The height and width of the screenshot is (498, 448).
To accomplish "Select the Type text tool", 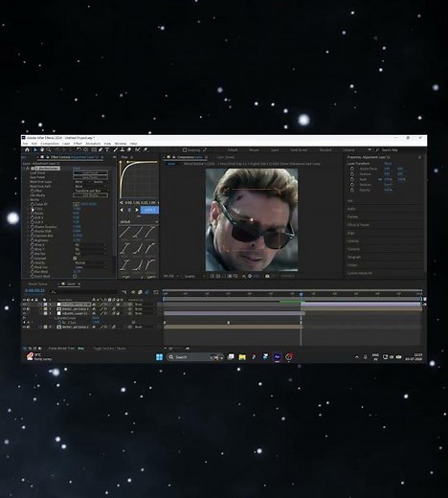I will (x=107, y=149).
